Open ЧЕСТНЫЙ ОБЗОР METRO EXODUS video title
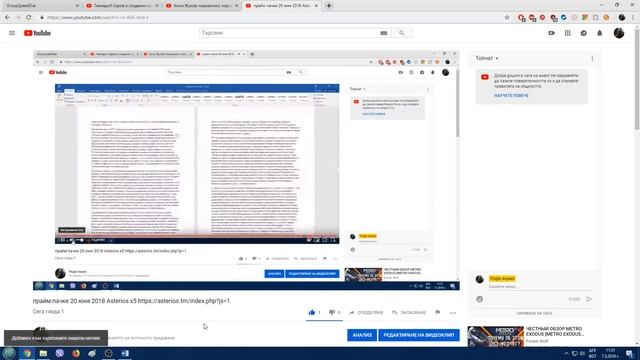This screenshot has height=360, width=640. pos(555,331)
